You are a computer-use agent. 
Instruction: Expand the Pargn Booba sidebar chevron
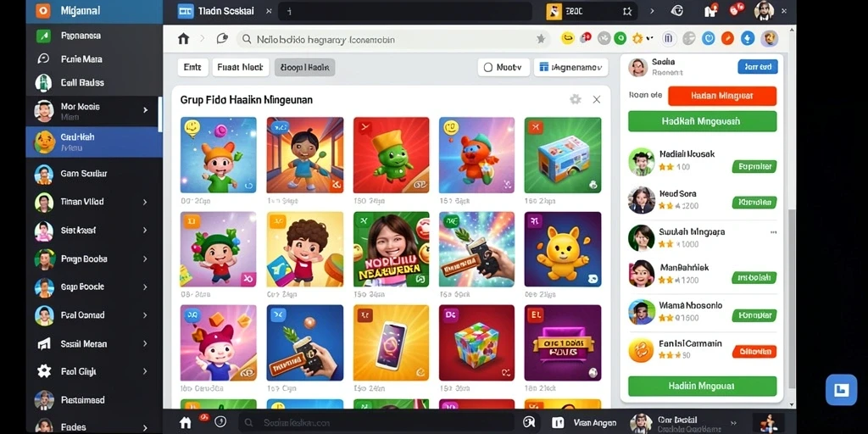pyautogui.click(x=145, y=259)
